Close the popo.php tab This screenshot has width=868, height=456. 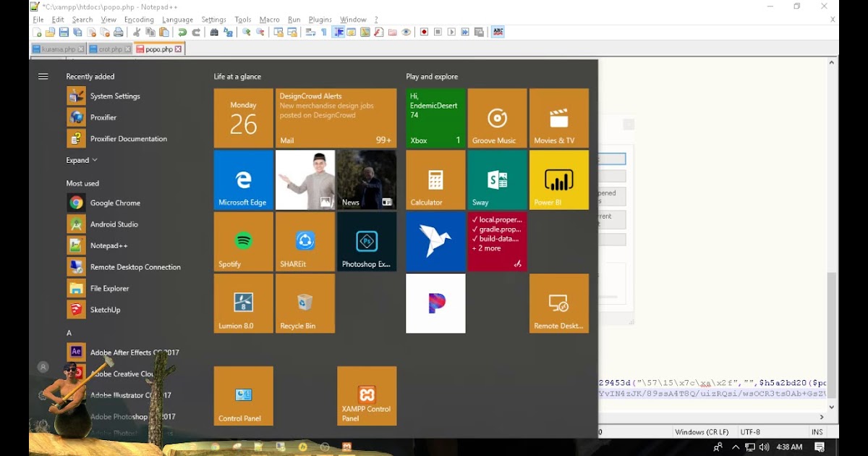point(178,49)
